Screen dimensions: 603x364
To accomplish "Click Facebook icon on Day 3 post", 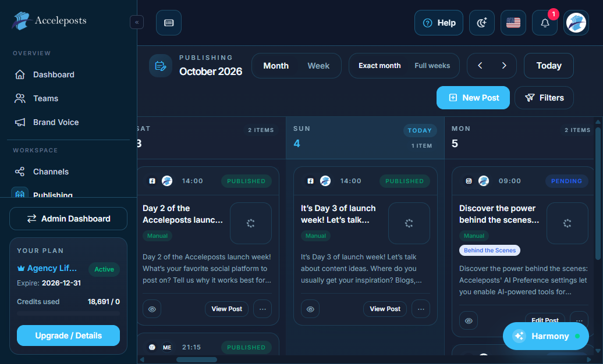I will (311, 181).
